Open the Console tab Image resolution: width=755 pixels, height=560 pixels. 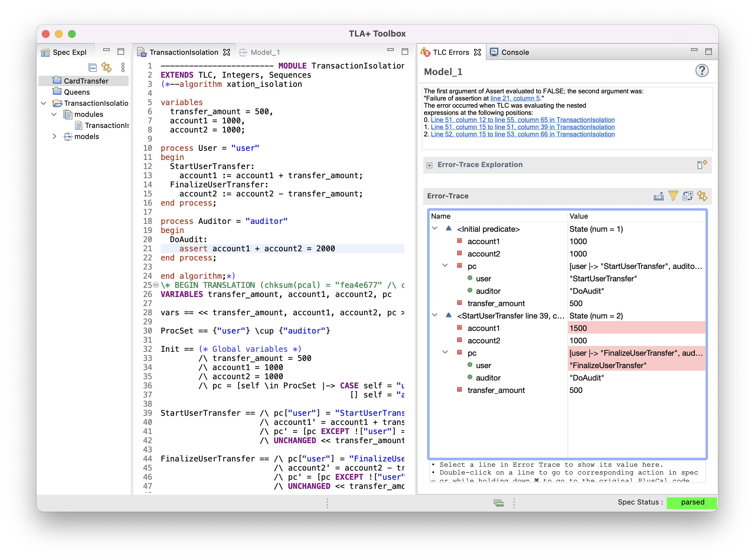pyautogui.click(x=509, y=52)
